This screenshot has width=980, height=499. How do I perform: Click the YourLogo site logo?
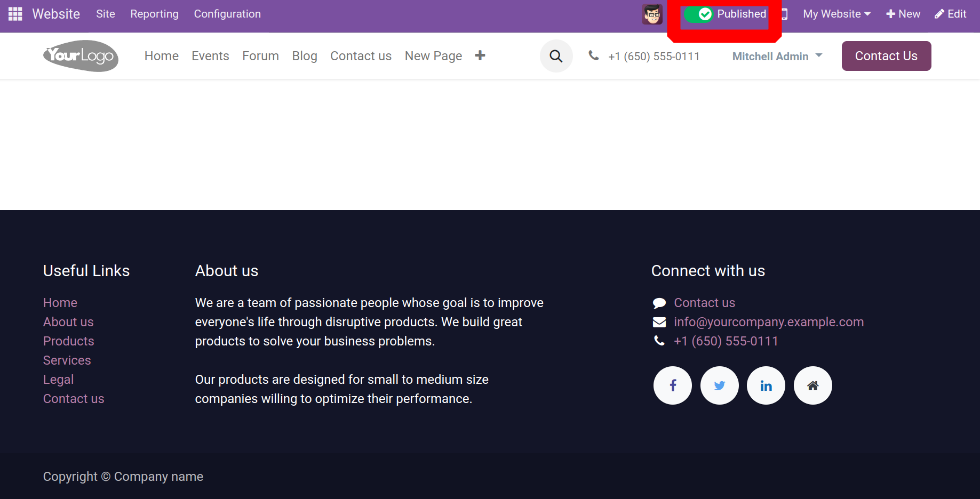click(x=81, y=56)
